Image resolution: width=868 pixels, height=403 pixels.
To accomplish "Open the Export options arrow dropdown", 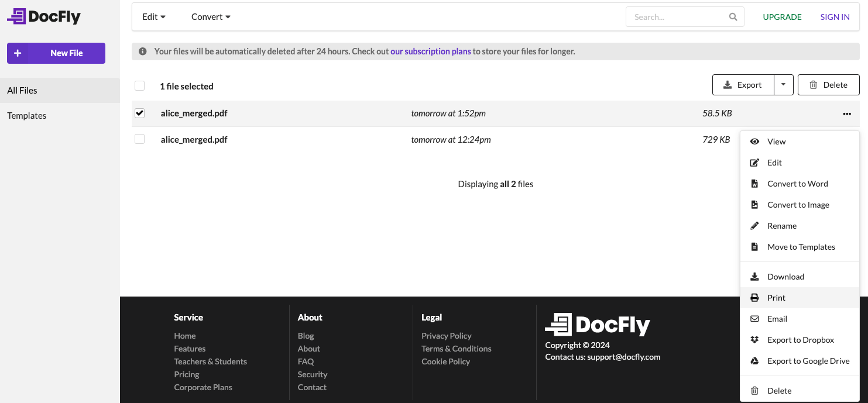I will click(784, 84).
